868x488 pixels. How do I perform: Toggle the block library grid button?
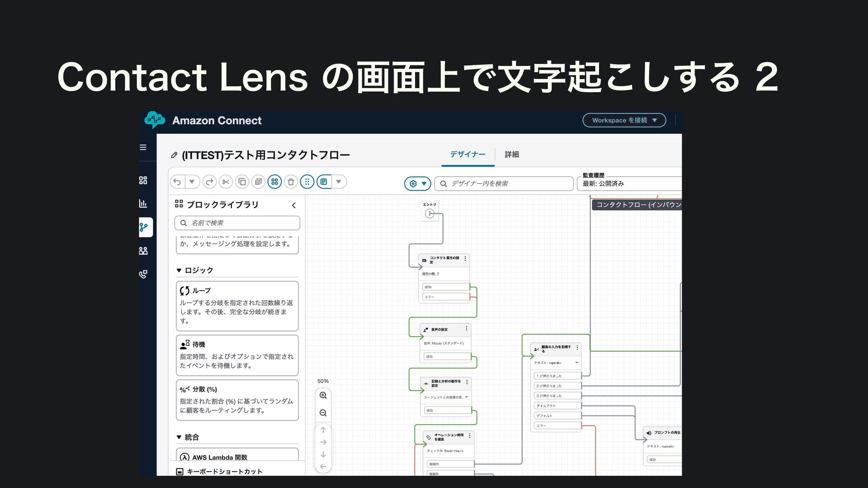point(274,182)
